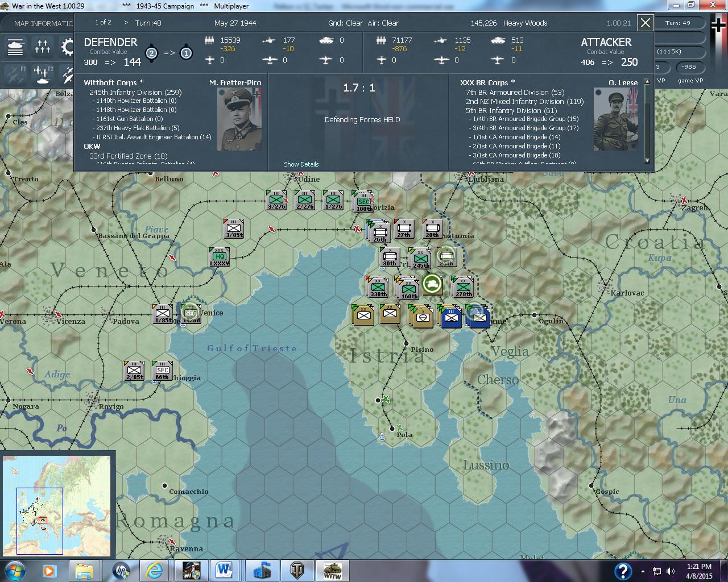The height and width of the screenshot is (582, 728).
Task: Switch to WITW game taskbar icon
Action: pos(332,571)
